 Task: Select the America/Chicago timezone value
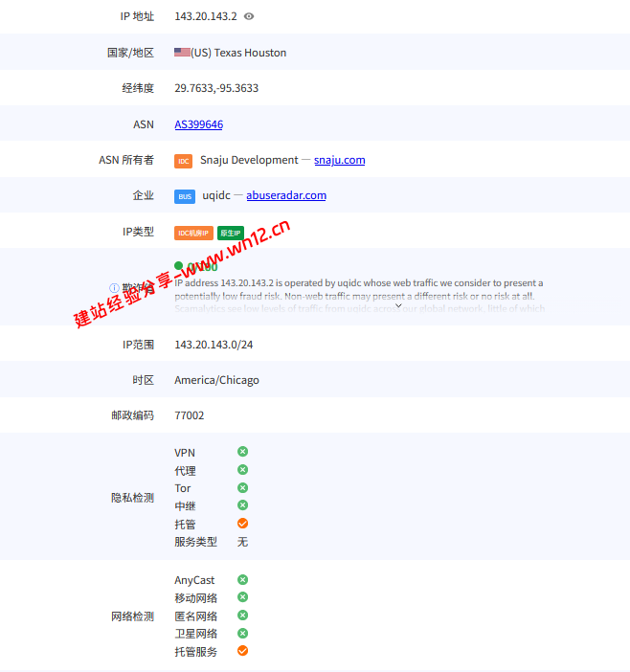point(216,380)
